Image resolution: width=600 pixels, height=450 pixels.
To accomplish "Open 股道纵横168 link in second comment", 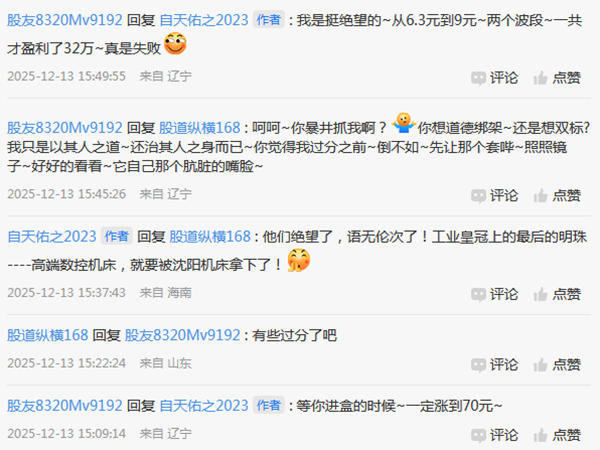I will 199,128.
